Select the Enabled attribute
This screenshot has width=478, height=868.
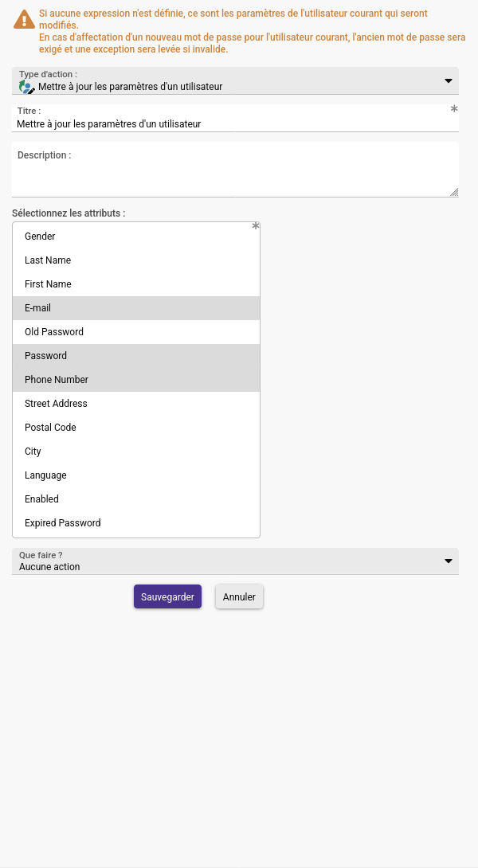click(135, 499)
